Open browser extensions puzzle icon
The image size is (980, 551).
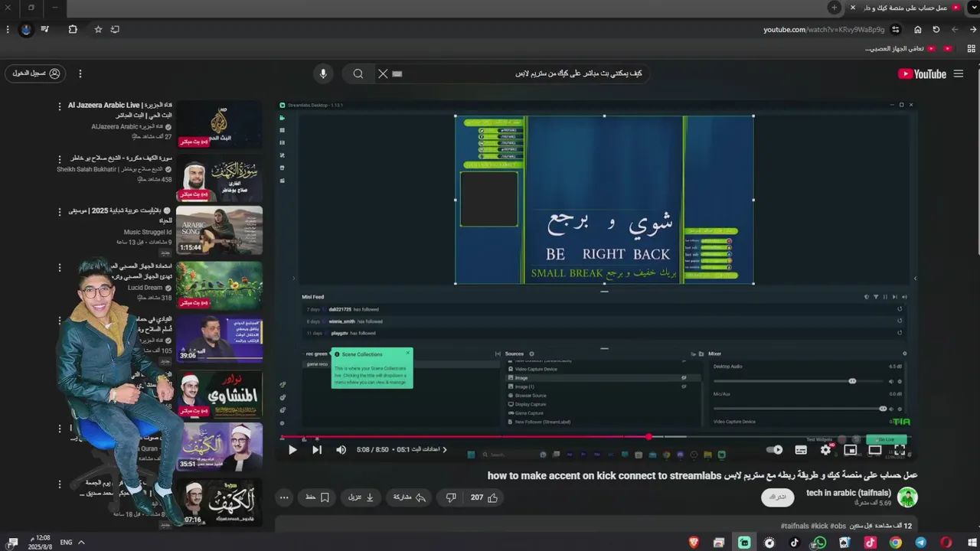(x=73, y=30)
